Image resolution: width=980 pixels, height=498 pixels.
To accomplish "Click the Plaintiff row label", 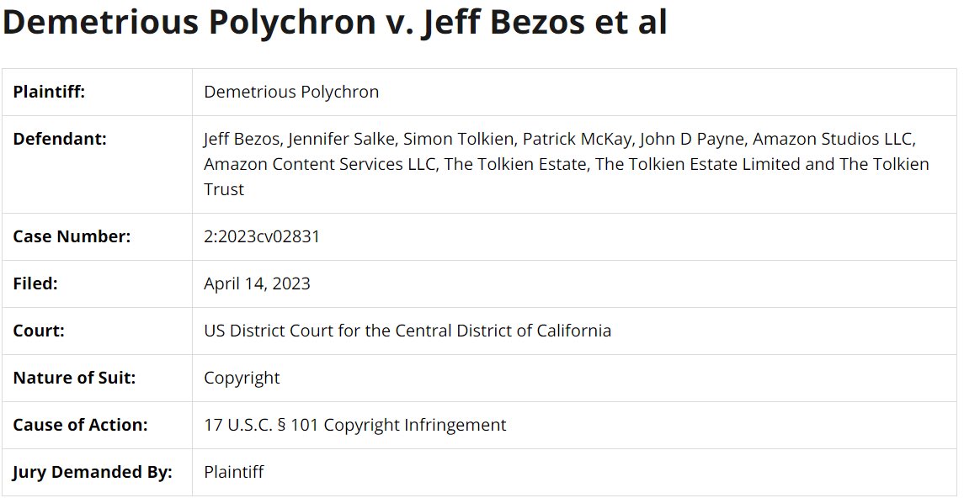I will click(x=49, y=92).
